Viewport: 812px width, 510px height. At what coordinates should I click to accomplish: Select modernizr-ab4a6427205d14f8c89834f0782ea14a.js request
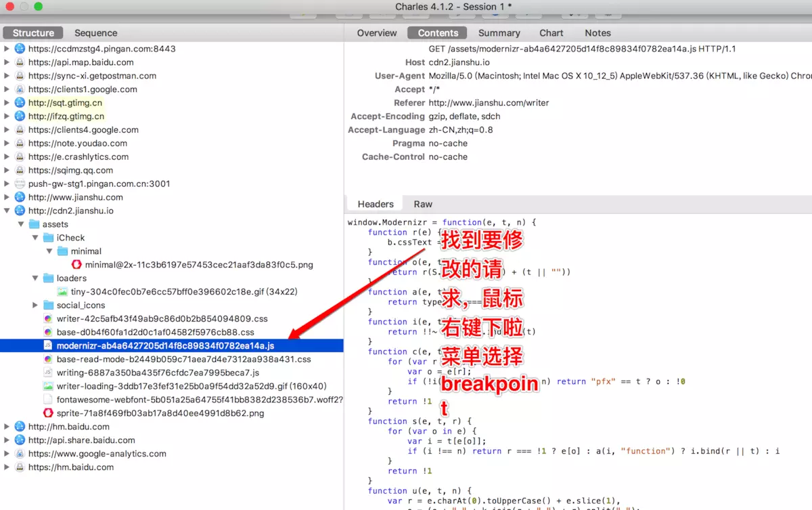pos(172,345)
